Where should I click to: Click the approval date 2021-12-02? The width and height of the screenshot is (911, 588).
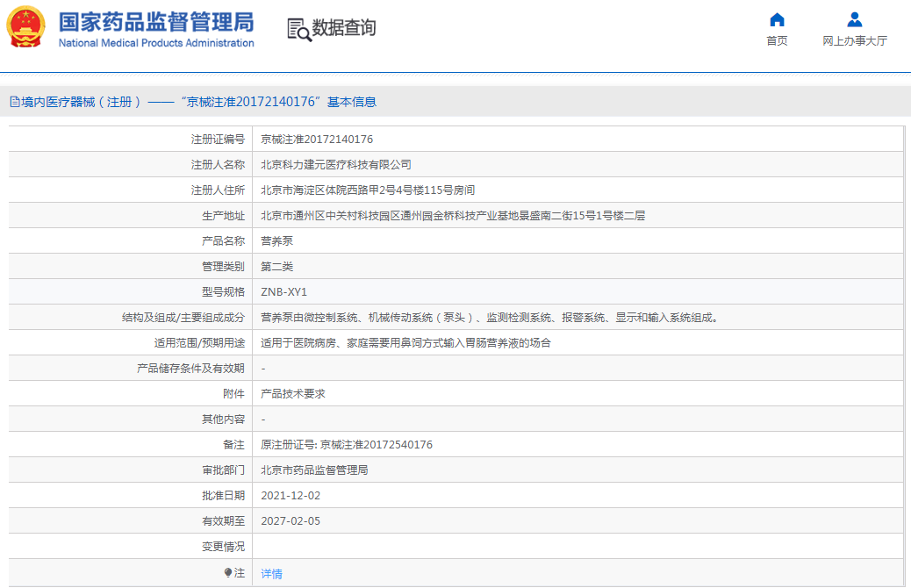[291, 496]
